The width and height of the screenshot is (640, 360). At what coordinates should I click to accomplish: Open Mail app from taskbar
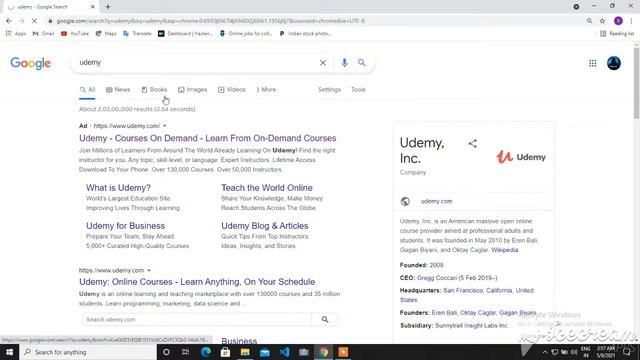pos(264,352)
